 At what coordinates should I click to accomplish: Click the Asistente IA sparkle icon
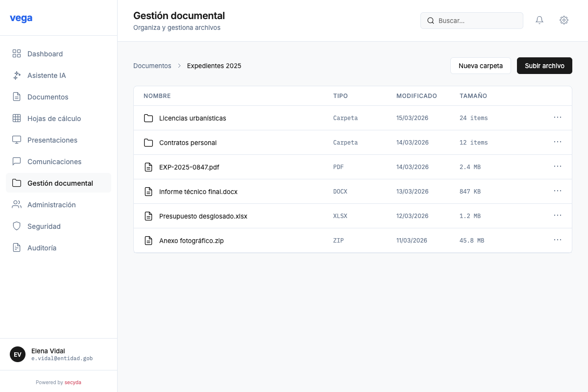[x=17, y=75]
